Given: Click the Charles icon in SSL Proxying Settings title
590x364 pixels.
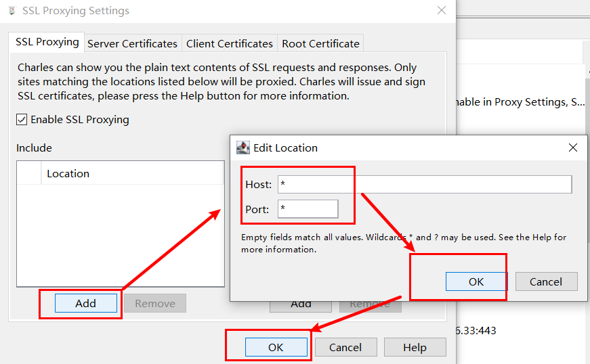Looking at the screenshot, I should [12, 11].
